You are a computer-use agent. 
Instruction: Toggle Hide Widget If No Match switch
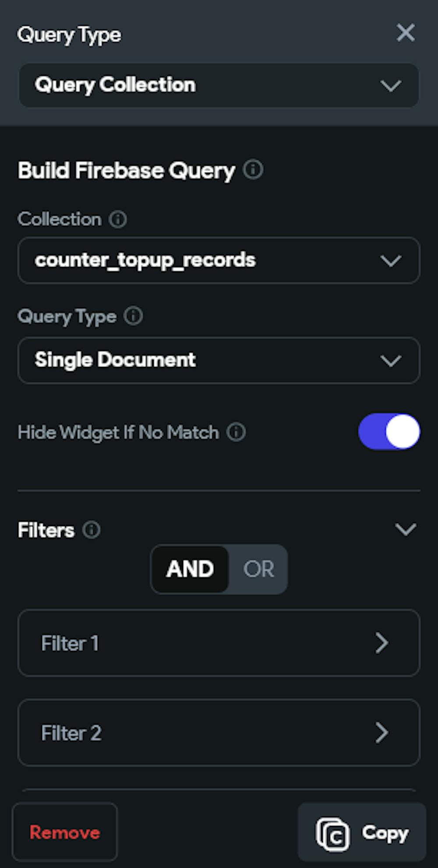click(x=389, y=432)
